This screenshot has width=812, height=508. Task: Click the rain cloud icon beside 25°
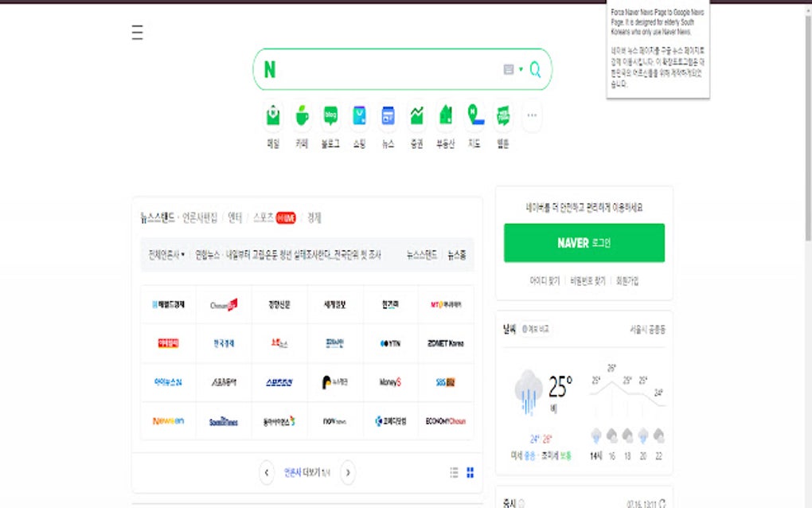(529, 392)
